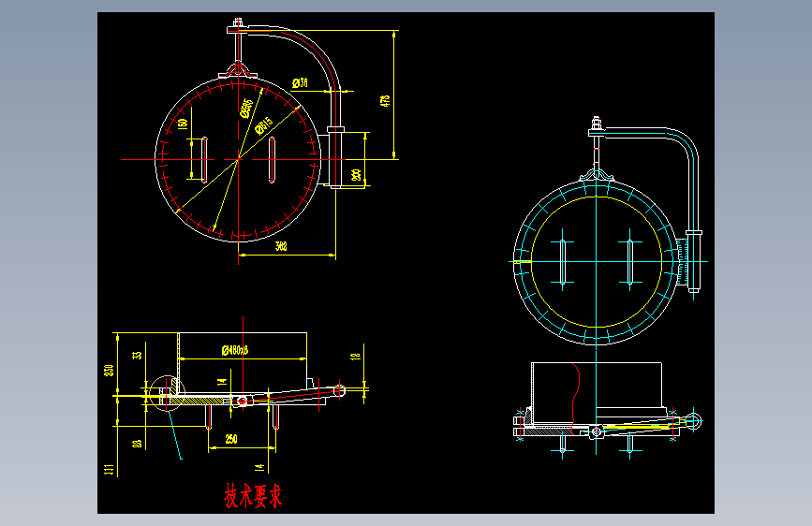
Task: Select the Ø515 diameter label
Action: pos(264,125)
